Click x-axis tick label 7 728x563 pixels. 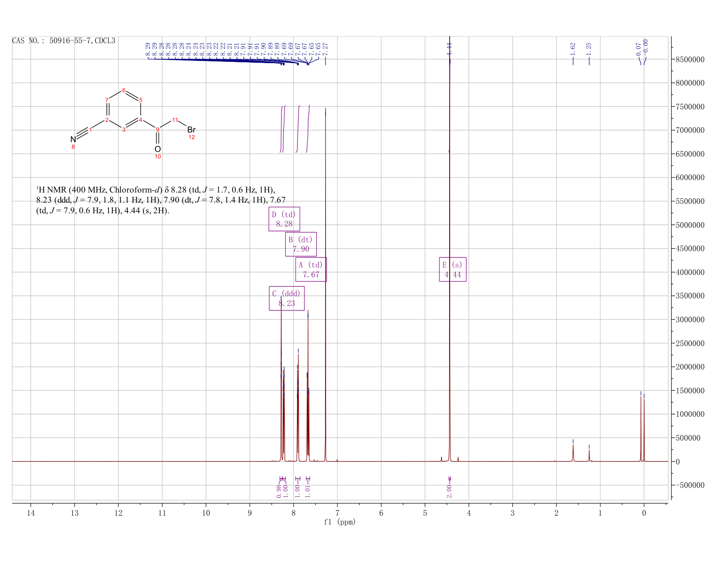tap(337, 513)
